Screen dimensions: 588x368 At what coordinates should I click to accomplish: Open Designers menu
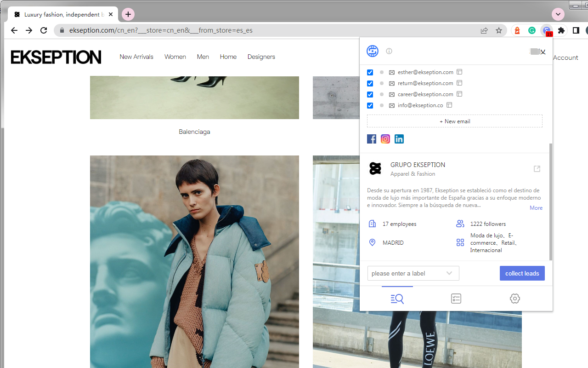261,57
